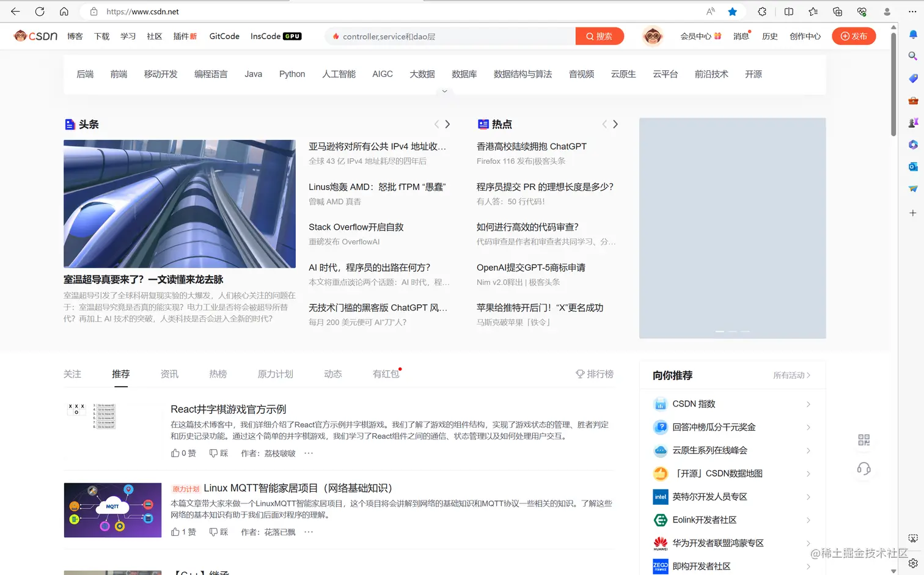Expand 英特尔开发人员专区 row arrow
The height and width of the screenshot is (575, 924).
809,497
